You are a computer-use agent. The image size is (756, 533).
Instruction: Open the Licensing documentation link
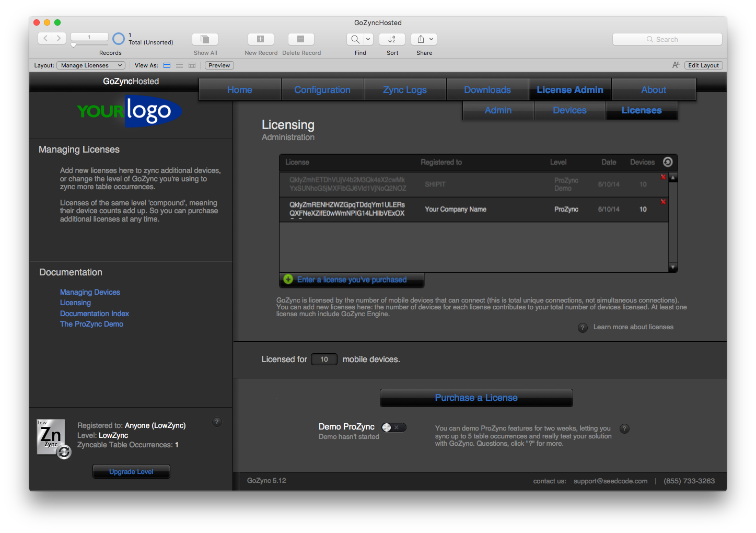point(75,303)
